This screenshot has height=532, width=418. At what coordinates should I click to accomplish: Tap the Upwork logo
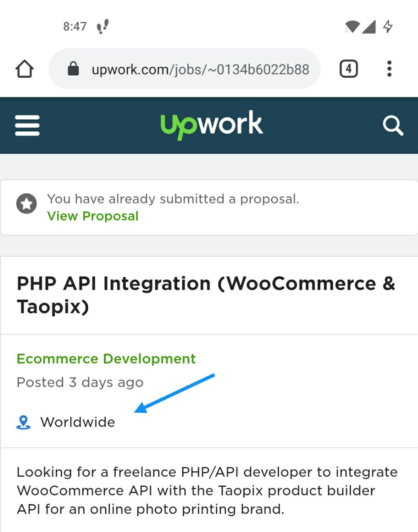click(x=212, y=125)
